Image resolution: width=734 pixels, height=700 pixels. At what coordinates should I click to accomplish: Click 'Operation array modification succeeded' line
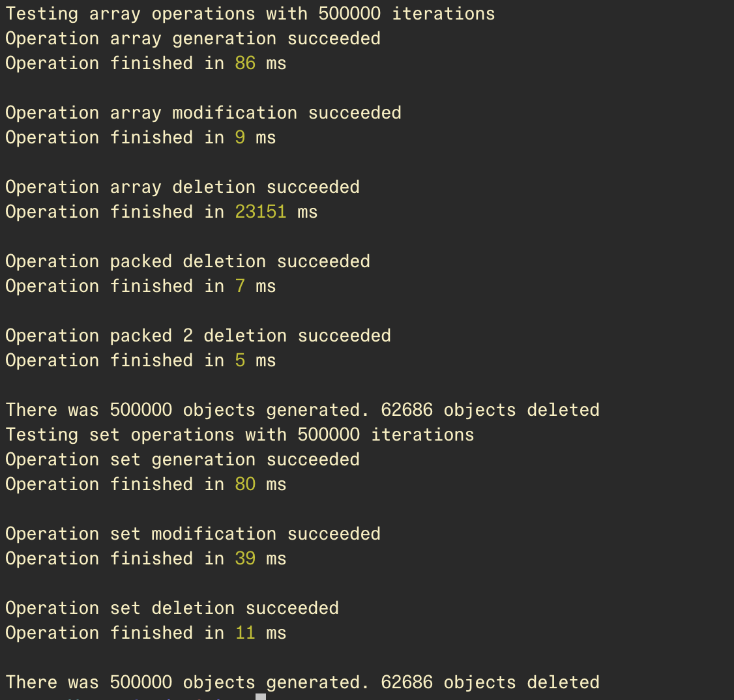click(x=203, y=113)
